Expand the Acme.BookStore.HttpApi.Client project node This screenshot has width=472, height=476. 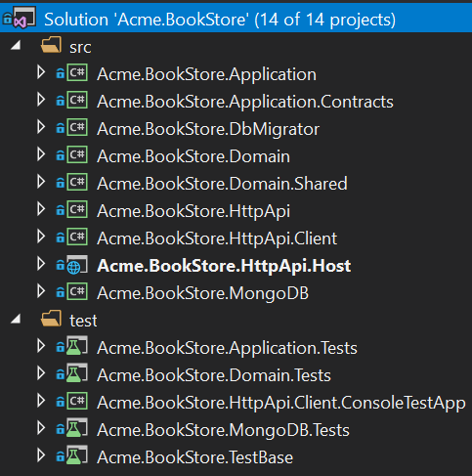coord(41,237)
